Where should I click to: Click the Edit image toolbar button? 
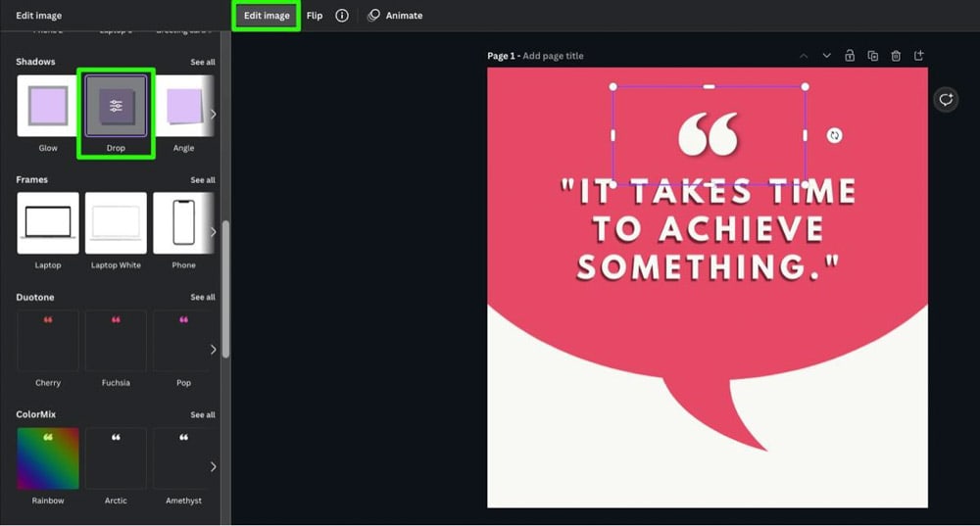[x=267, y=16]
